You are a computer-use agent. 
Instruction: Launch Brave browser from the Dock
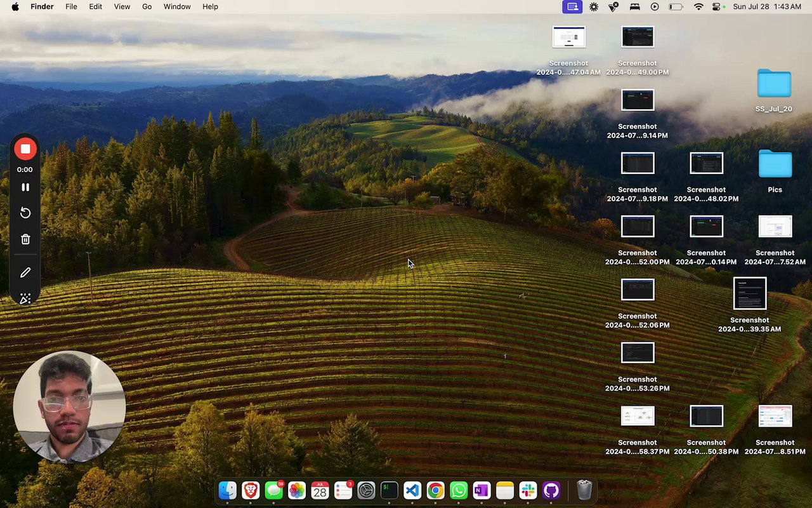[x=251, y=490]
